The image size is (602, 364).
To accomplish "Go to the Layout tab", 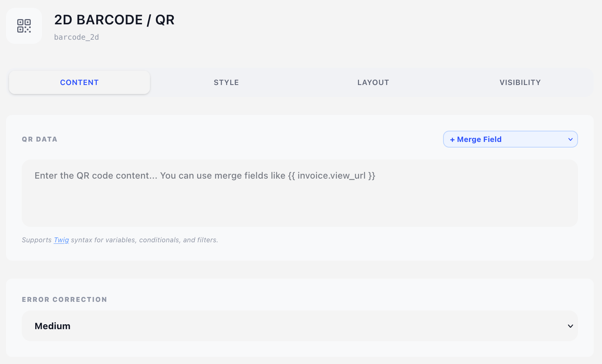I will 373,82.
